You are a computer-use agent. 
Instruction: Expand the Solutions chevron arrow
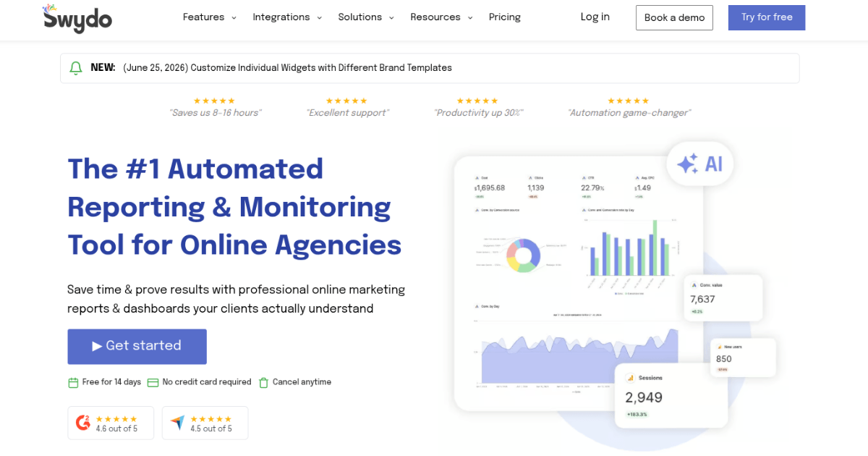[391, 17]
